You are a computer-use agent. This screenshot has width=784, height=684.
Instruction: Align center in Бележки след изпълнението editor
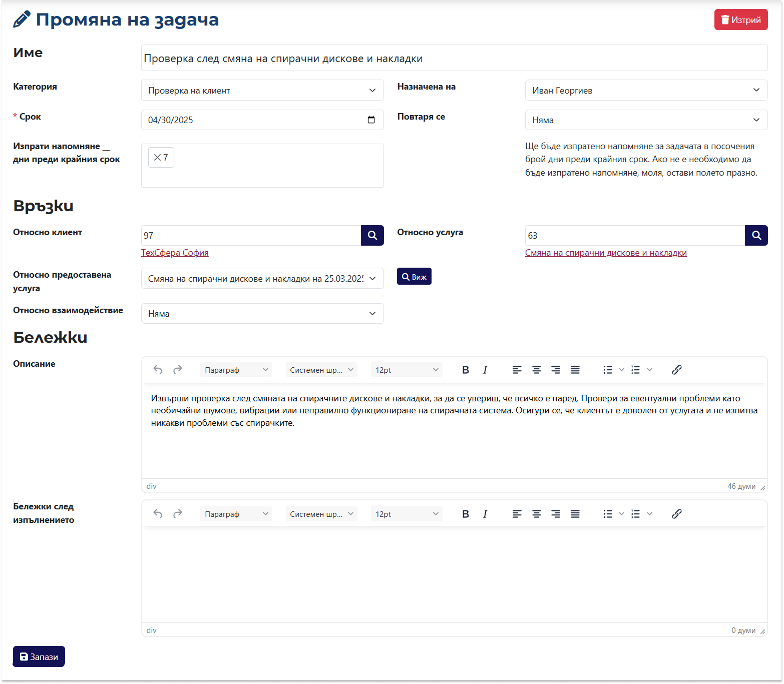coord(536,514)
